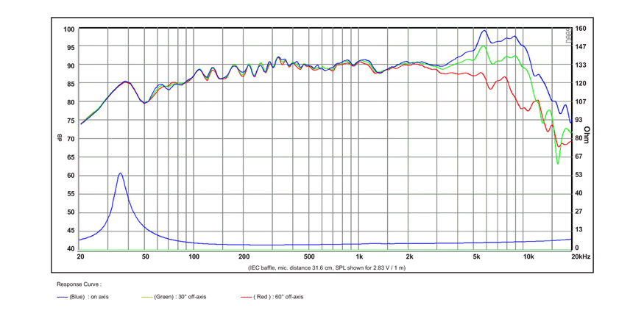Click the "67" label on the Ohm axis

[x=578, y=157]
